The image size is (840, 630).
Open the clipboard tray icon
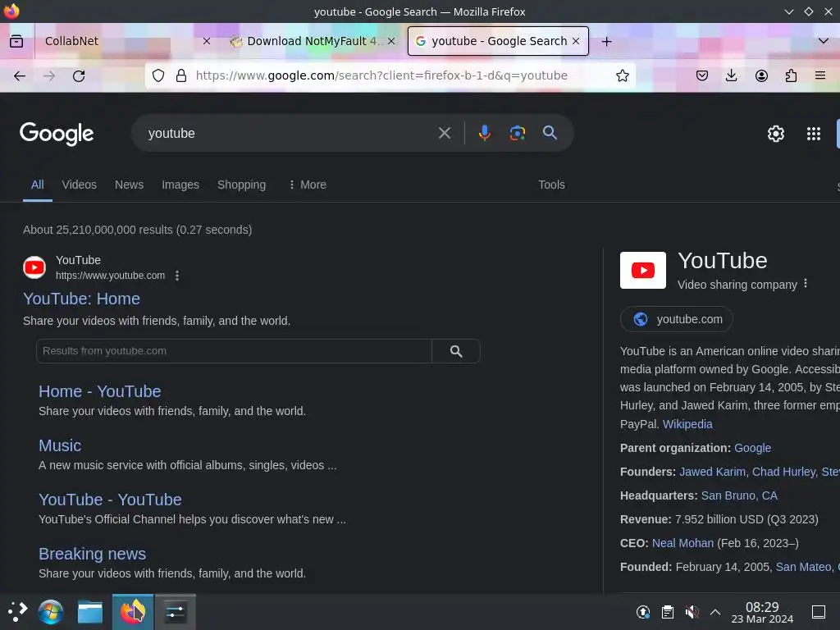(x=667, y=612)
